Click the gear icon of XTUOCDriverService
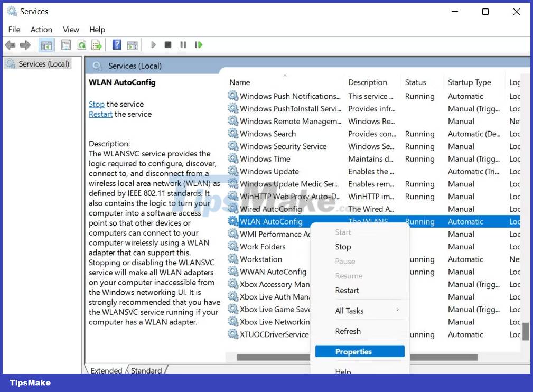Viewport: 533px width, 392px height. point(233,334)
